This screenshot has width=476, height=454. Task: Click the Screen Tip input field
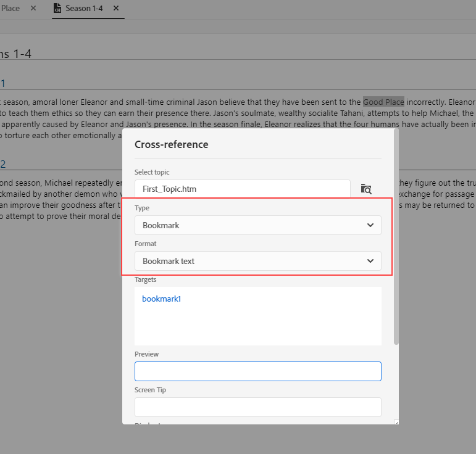(257, 407)
